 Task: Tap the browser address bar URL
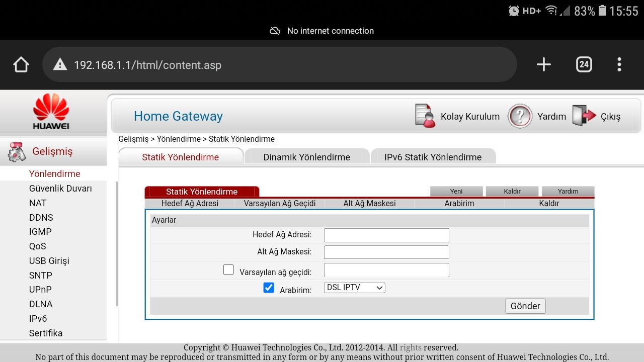(147, 65)
